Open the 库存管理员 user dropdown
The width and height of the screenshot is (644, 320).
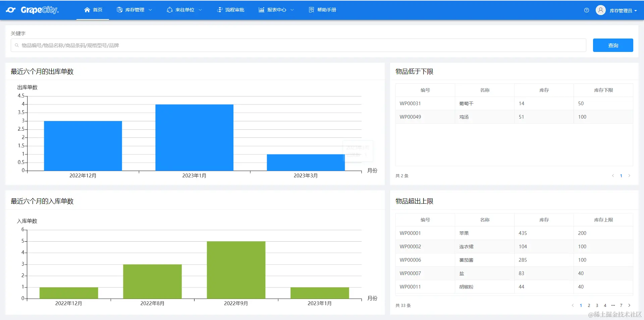tap(623, 11)
